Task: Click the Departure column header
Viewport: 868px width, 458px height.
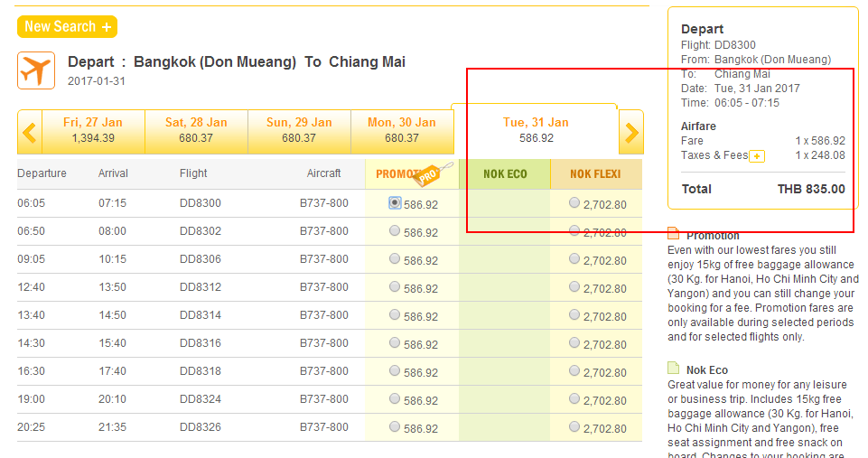Action: (x=42, y=173)
